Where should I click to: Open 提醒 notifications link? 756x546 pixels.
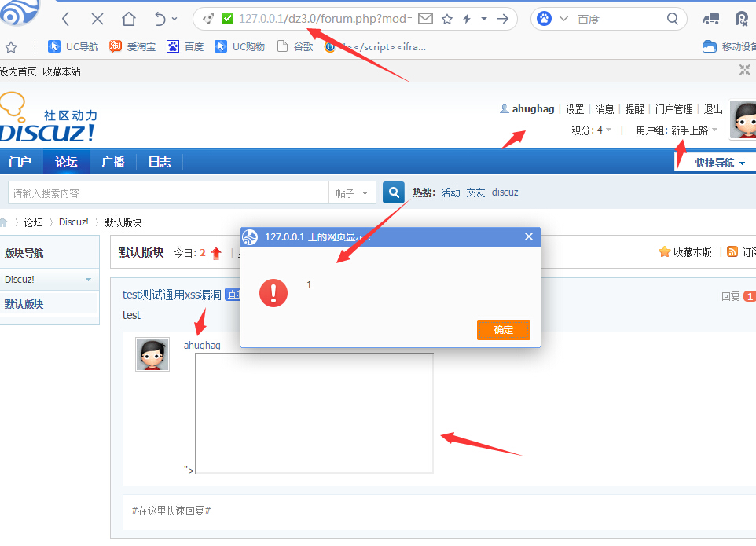(634, 109)
